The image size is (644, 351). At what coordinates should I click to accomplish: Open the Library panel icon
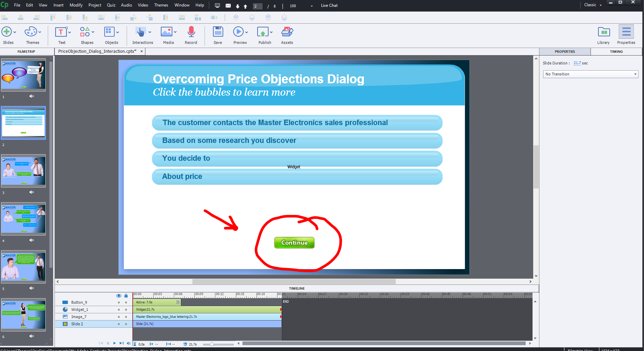click(604, 32)
